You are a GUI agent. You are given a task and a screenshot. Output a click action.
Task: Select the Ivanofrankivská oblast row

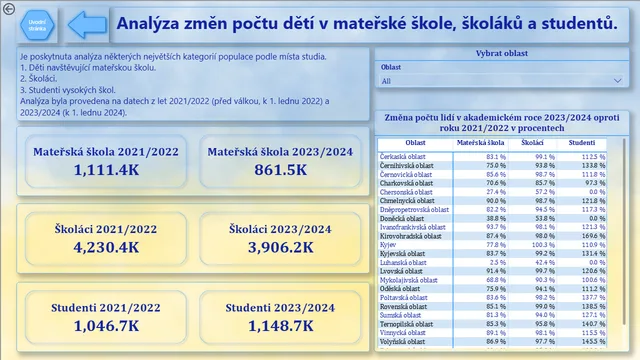492,227
